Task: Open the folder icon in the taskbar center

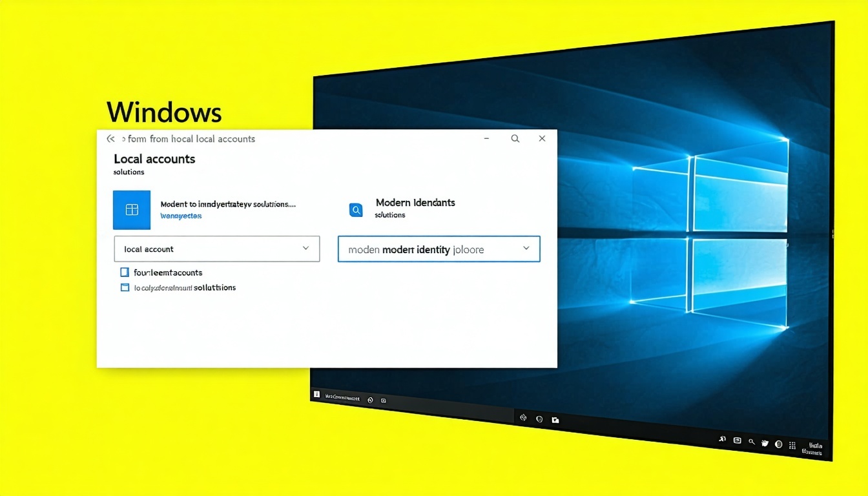Action: coord(555,420)
